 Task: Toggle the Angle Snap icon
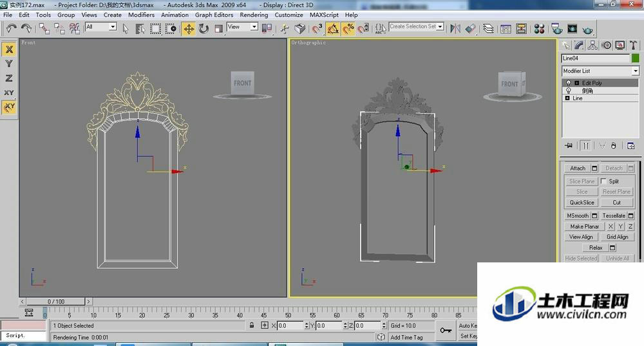(333, 28)
